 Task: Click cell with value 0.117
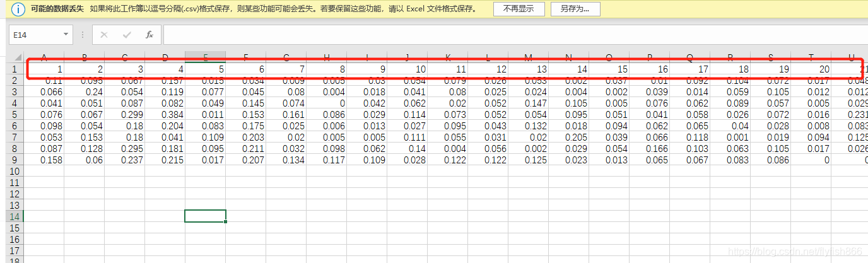click(x=326, y=160)
